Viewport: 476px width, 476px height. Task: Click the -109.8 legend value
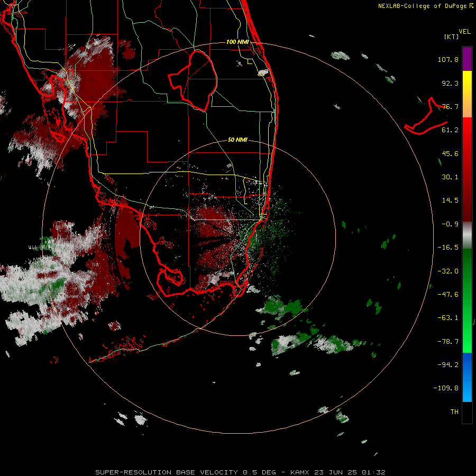click(446, 388)
